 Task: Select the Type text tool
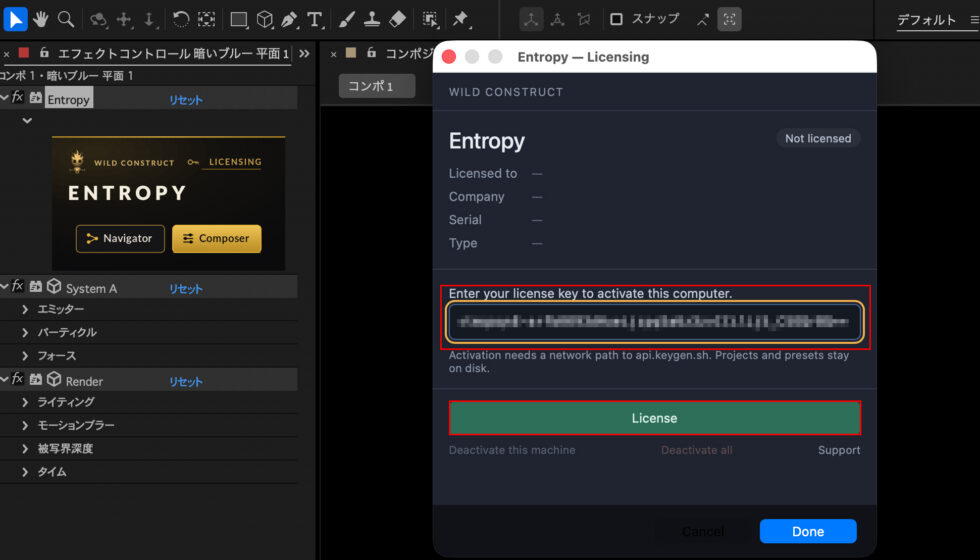314,19
